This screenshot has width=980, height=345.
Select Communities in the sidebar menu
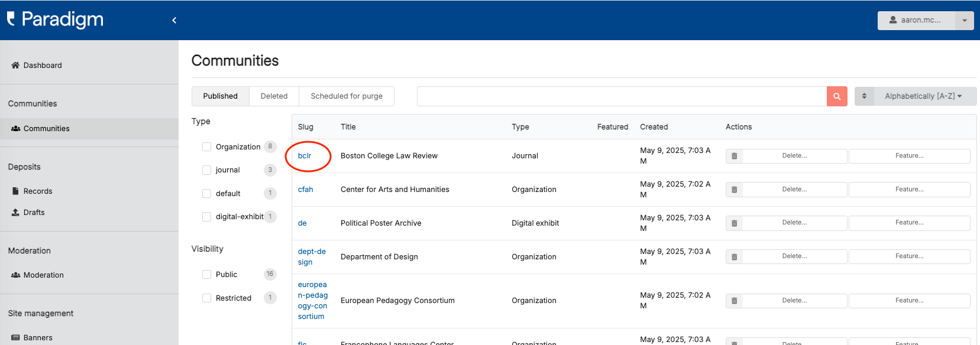[89, 129]
